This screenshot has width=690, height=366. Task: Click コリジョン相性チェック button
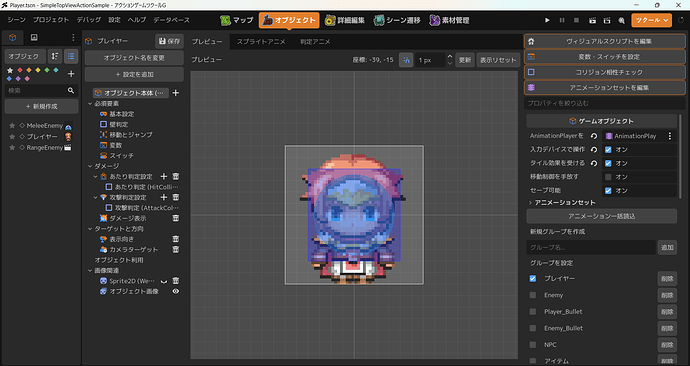605,72
